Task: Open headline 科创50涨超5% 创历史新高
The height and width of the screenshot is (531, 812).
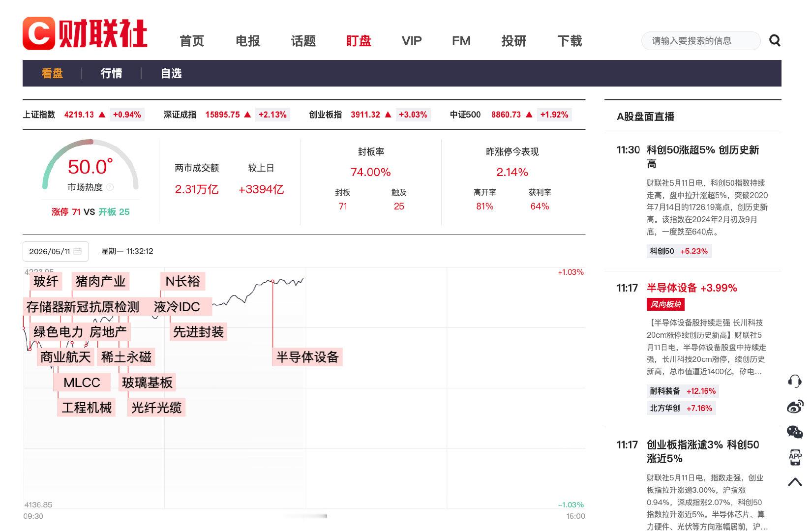Action: click(x=703, y=157)
